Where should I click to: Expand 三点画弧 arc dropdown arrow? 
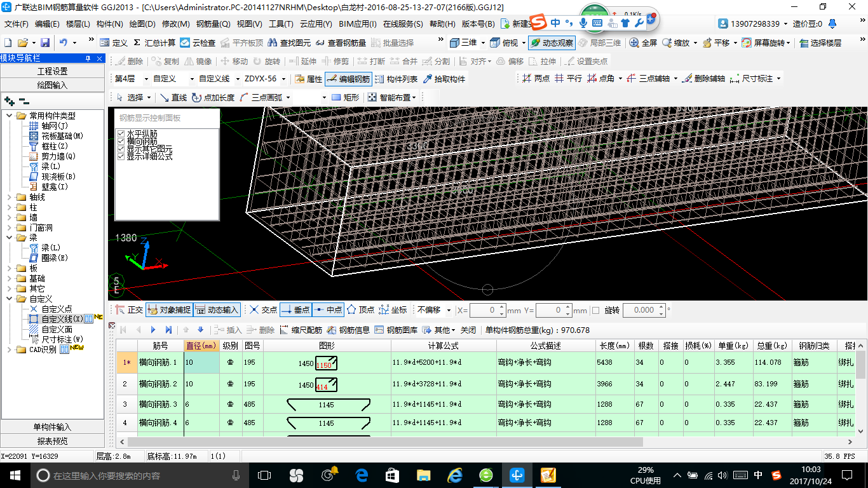coord(288,97)
